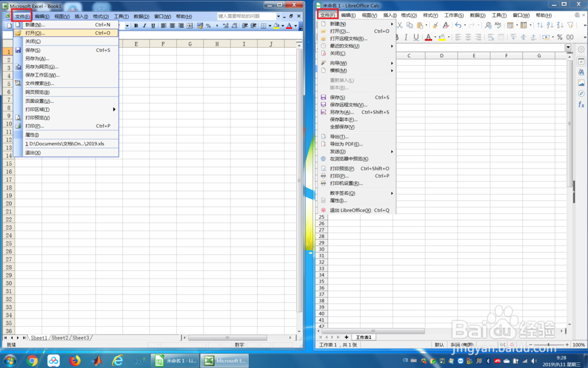
Task: Open Excel font color dropdown arrow
Action: 296,25
